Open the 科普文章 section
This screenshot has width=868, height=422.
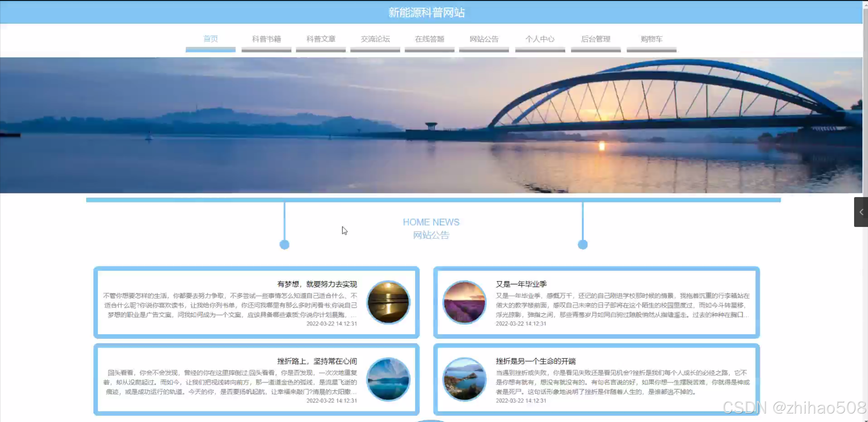(x=321, y=39)
